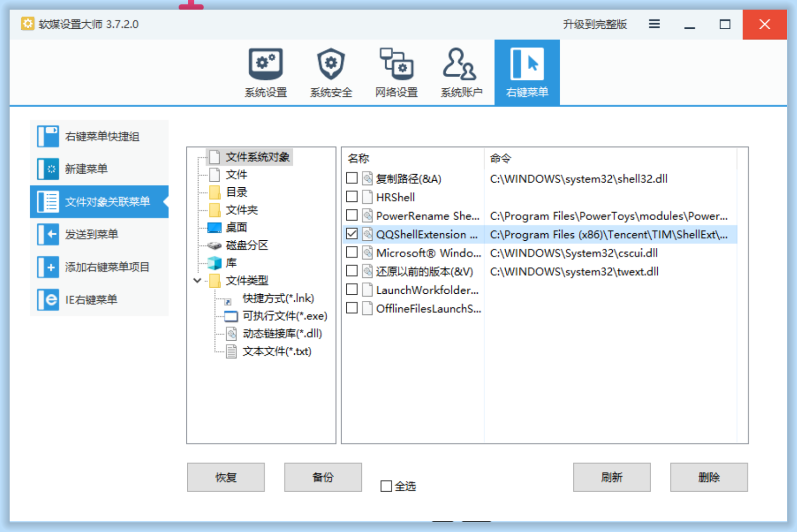Select 文件对象关联菜单 in the sidebar
Image resolution: width=797 pixels, height=532 pixels.
pyautogui.click(x=99, y=202)
